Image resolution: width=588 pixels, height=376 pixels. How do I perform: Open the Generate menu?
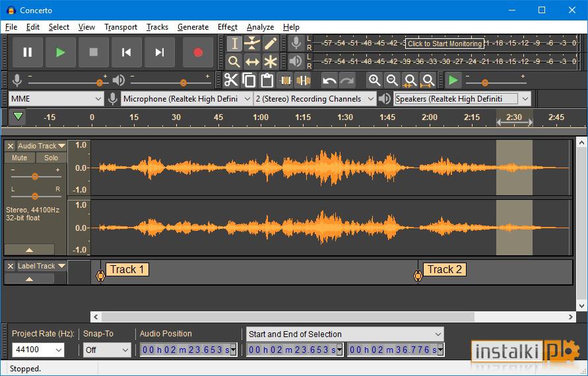pyautogui.click(x=193, y=27)
